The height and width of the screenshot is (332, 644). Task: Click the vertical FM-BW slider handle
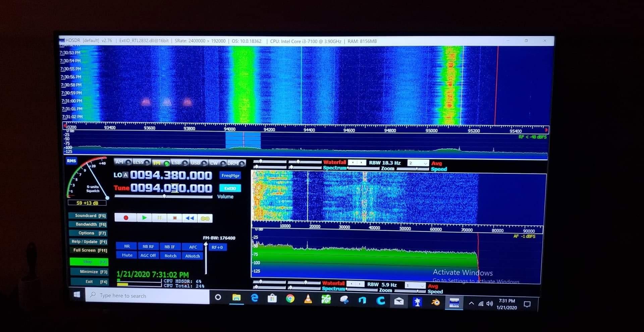pyautogui.click(x=206, y=244)
